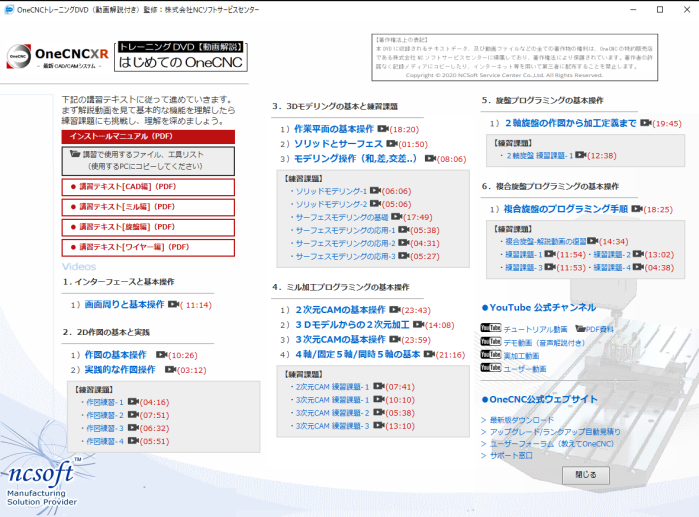Viewport: 699px width, 517px height.
Task: Open 最新版ダウンロード link
Action: [x=520, y=420]
